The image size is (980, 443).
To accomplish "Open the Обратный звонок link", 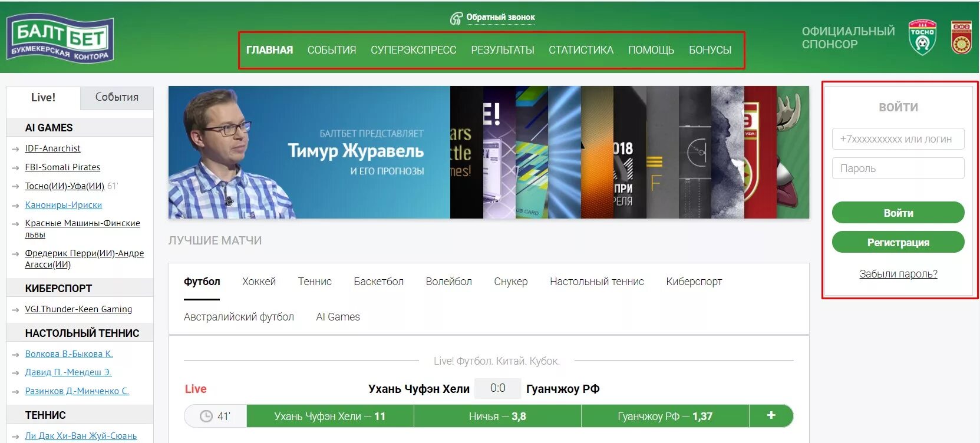I will [500, 18].
